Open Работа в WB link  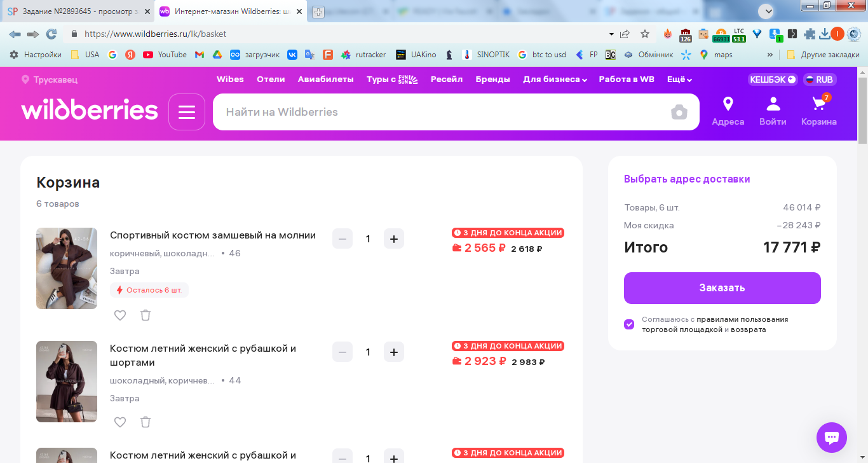(x=627, y=79)
